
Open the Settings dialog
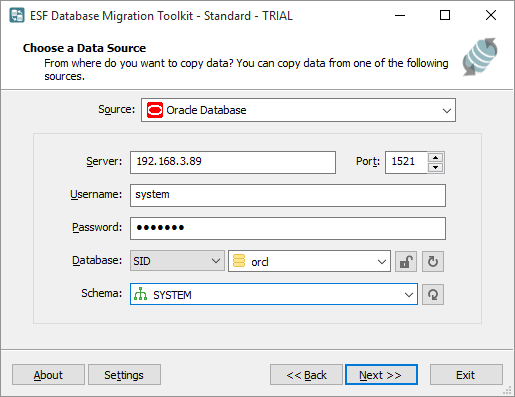[x=124, y=375]
